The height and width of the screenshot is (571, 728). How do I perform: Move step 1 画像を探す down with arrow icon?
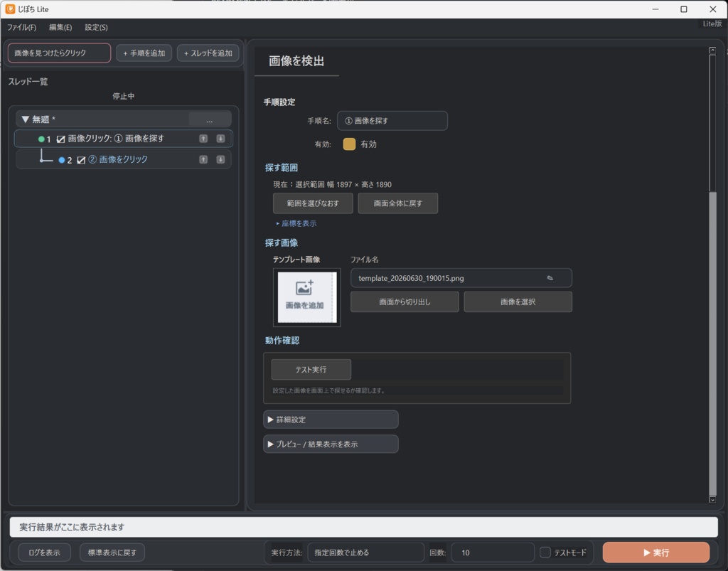[220, 139]
